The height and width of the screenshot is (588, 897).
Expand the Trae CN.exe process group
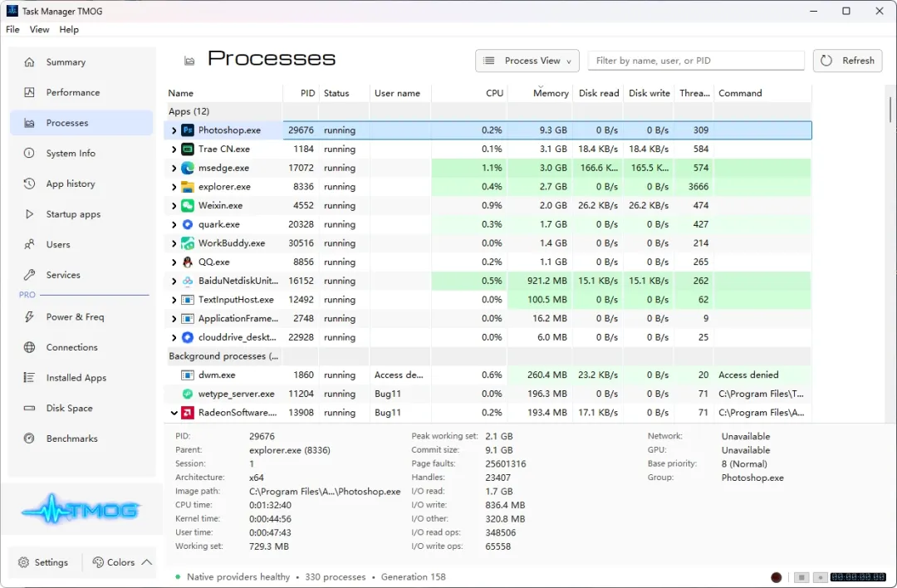coord(174,149)
